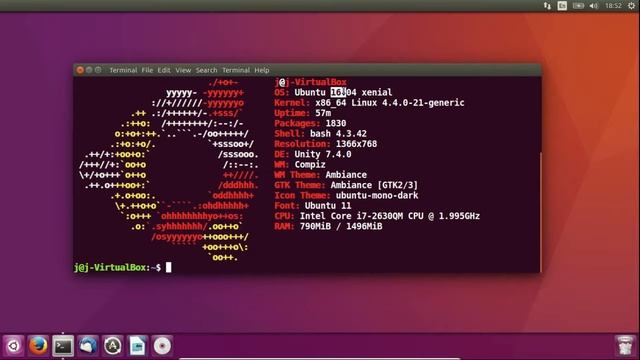
Task: Click the green "j@j-VirtualBox" prompt text
Action: (x=110, y=267)
